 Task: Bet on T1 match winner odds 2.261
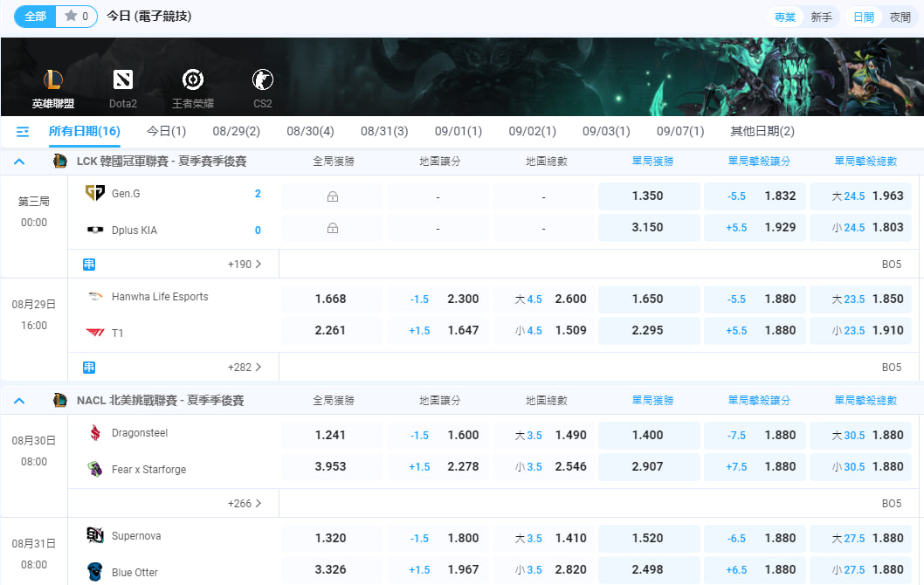click(x=331, y=331)
